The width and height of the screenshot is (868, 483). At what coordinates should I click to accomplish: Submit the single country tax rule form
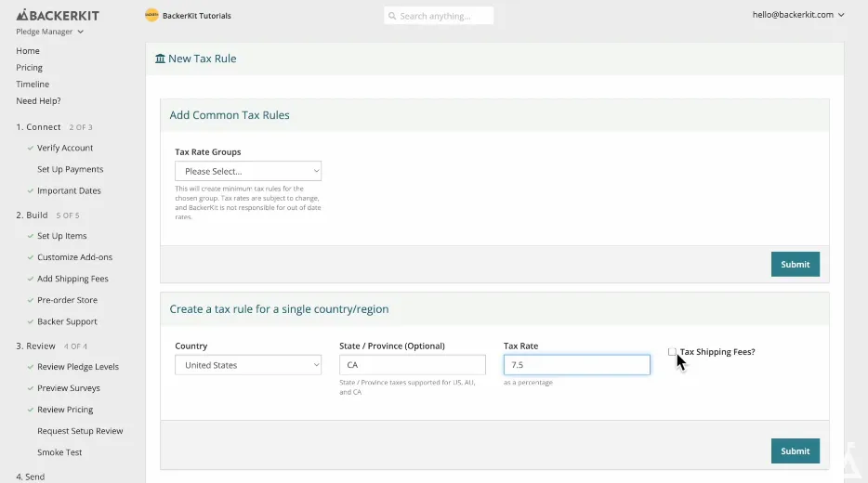(x=795, y=450)
